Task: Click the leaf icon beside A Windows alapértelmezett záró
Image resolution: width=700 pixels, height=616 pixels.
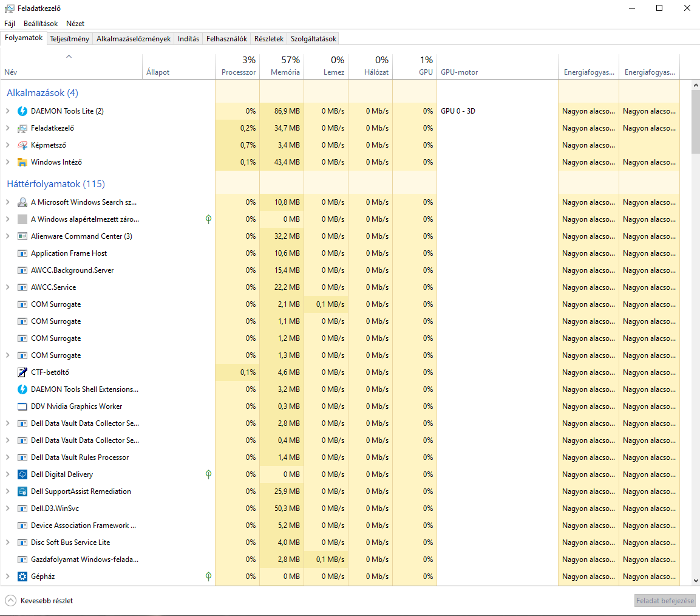Action: [208, 219]
